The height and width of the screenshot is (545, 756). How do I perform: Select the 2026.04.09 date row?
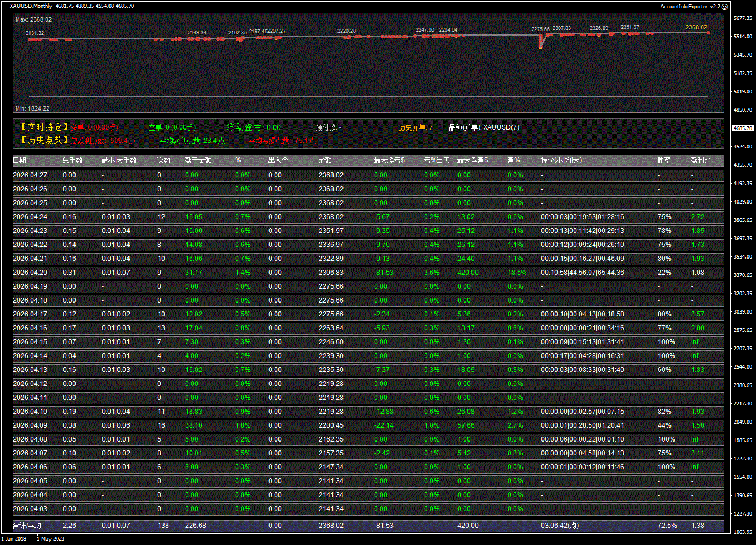pyautogui.click(x=30, y=425)
